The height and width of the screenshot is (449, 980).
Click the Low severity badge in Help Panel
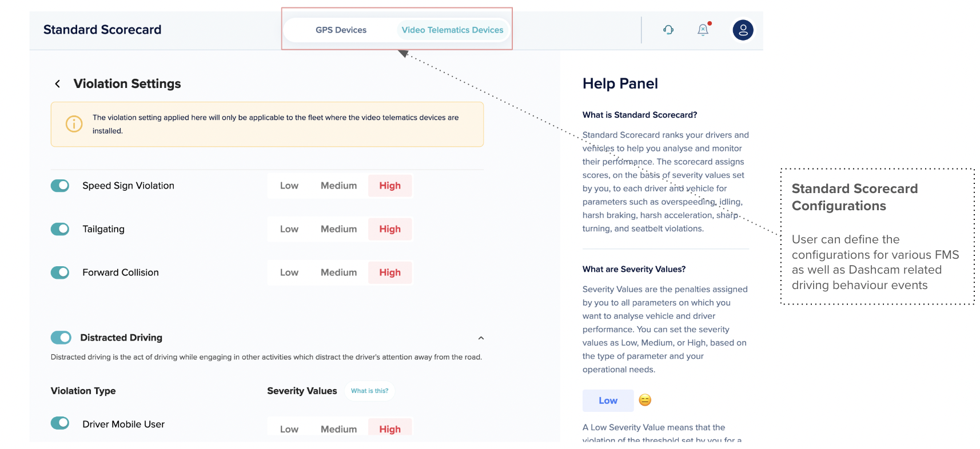pos(608,400)
